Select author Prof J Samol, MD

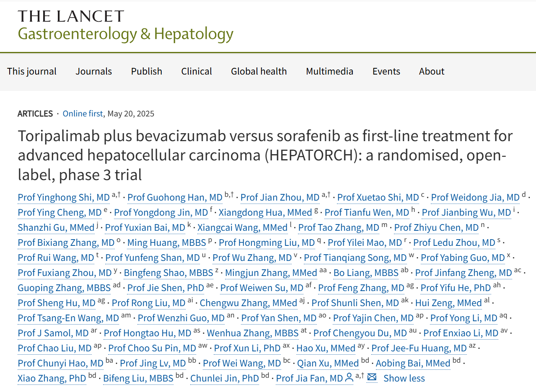53,333
